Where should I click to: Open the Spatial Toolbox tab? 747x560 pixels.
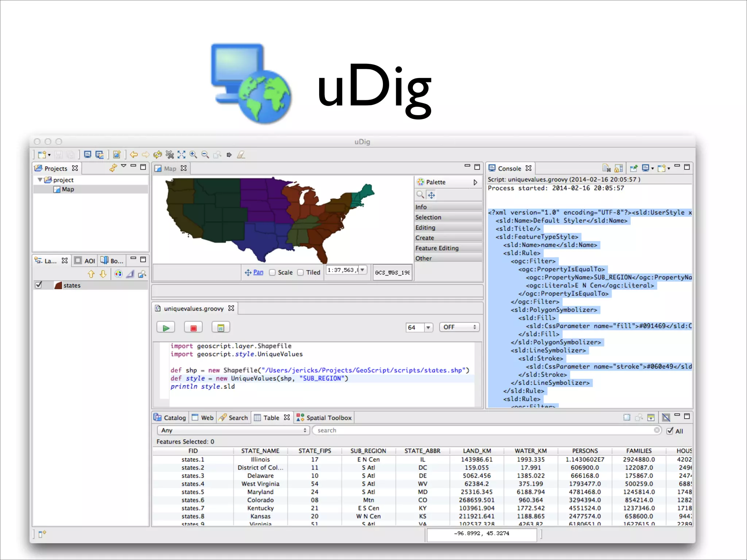click(324, 417)
